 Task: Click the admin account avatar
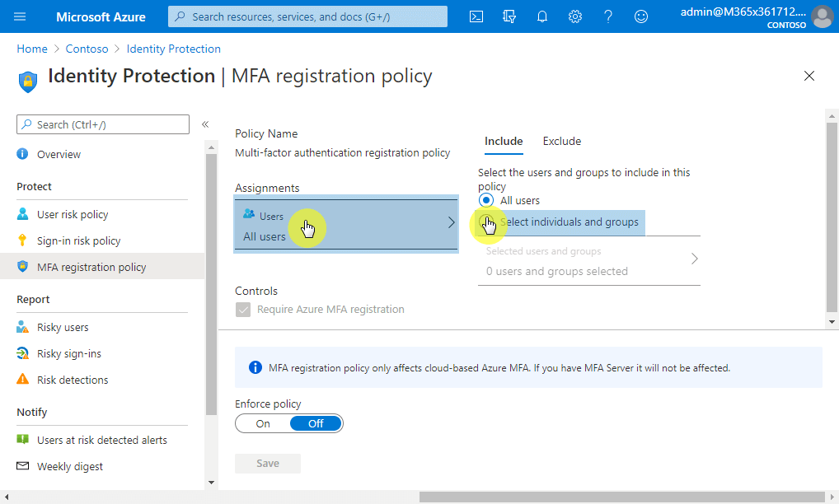click(822, 16)
